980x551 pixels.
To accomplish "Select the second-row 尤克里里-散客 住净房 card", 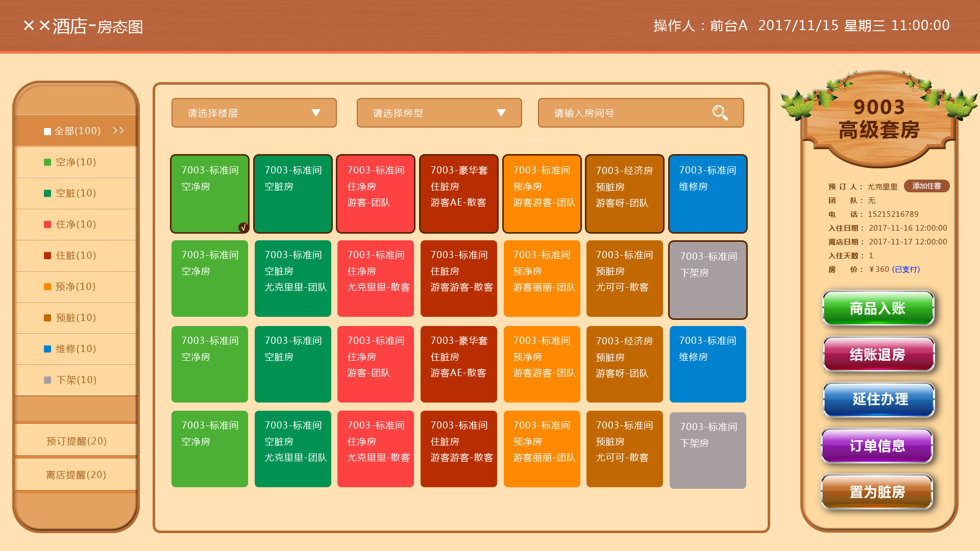I will [x=376, y=279].
